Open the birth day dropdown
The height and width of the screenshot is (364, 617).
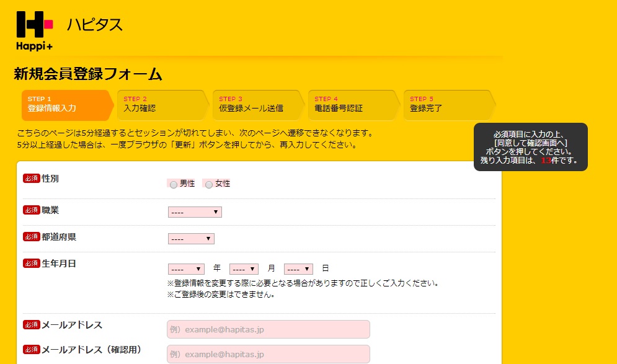click(298, 269)
